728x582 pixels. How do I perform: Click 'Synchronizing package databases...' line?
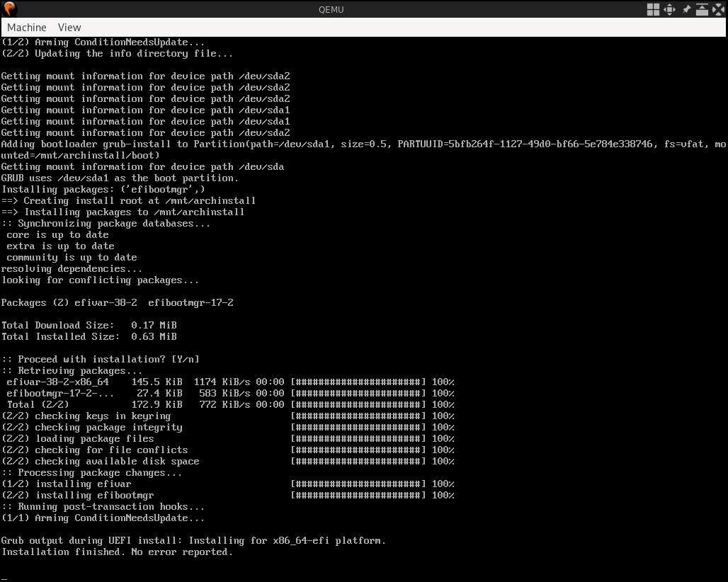coord(106,223)
